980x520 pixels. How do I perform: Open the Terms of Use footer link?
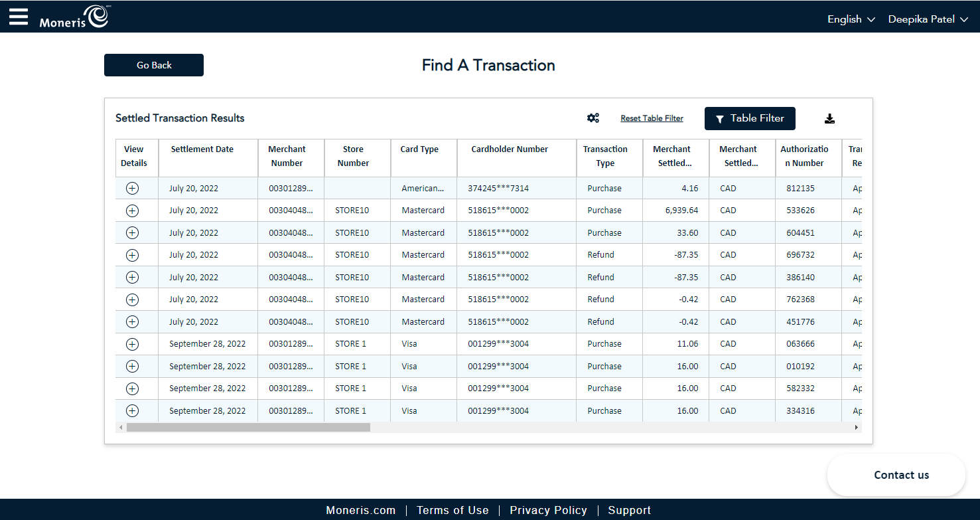click(x=453, y=510)
